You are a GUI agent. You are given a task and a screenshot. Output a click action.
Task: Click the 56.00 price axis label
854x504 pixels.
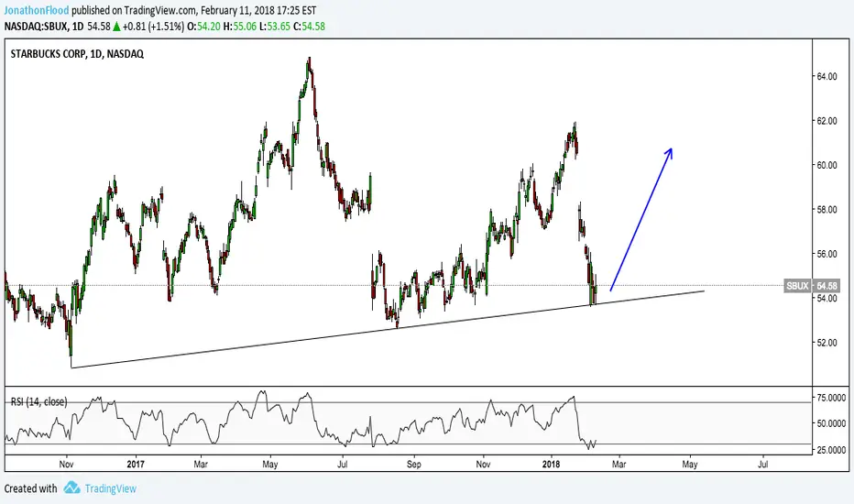[x=827, y=254]
